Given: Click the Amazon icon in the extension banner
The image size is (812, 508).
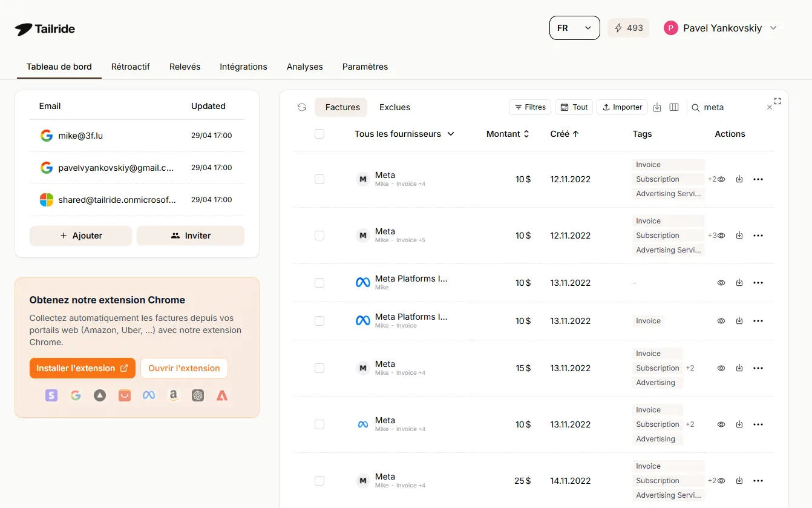Looking at the screenshot, I should tap(173, 395).
